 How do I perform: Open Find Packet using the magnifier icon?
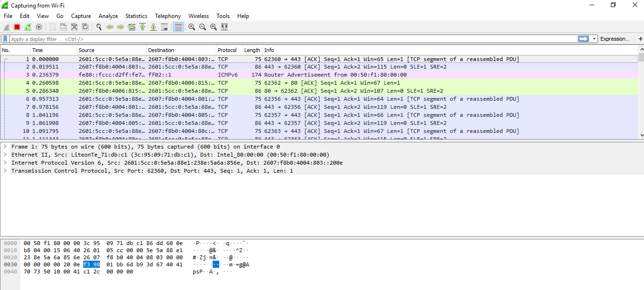point(98,27)
